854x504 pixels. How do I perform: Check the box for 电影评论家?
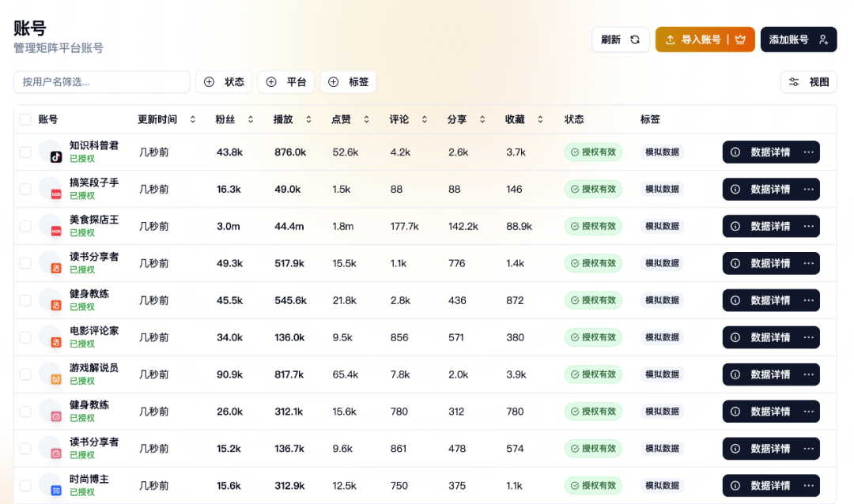point(25,337)
